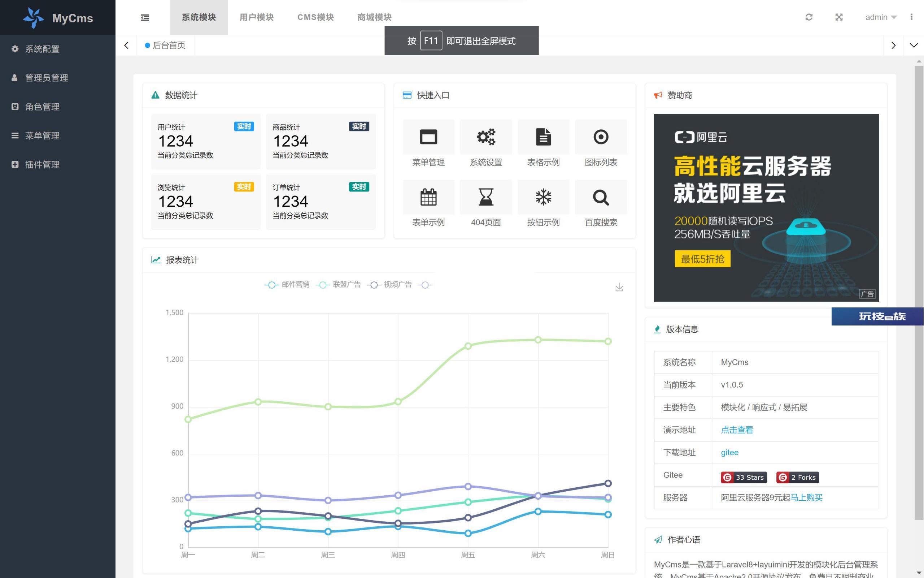Viewport: 924px width, 578px height.
Task: Toggle the 联盟广告 legend series
Action: tap(338, 284)
